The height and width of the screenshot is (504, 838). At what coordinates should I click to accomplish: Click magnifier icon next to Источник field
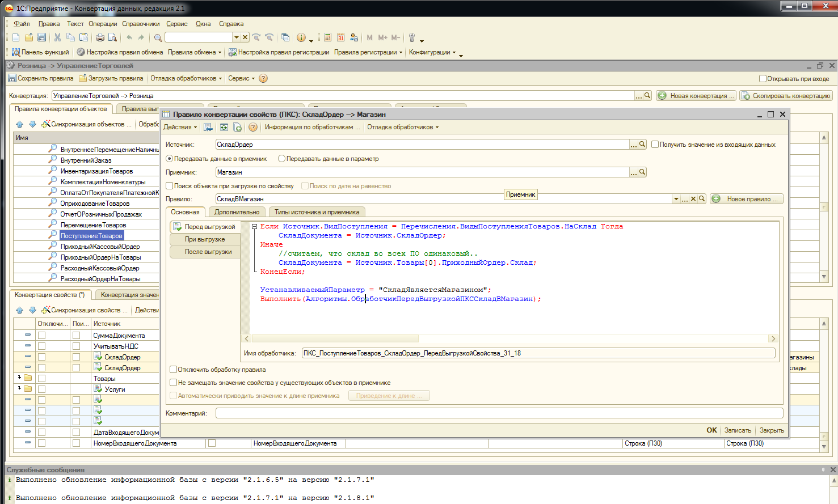click(x=642, y=145)
